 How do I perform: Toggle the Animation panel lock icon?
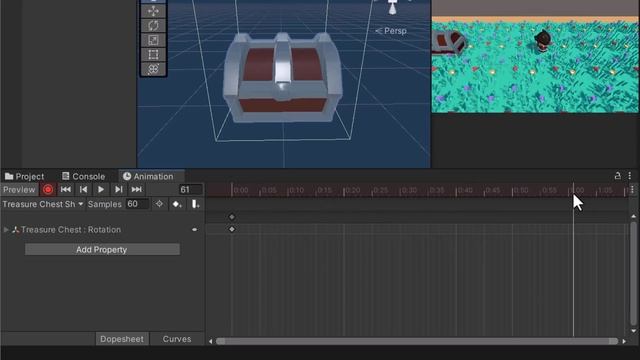tap(618, 176)
